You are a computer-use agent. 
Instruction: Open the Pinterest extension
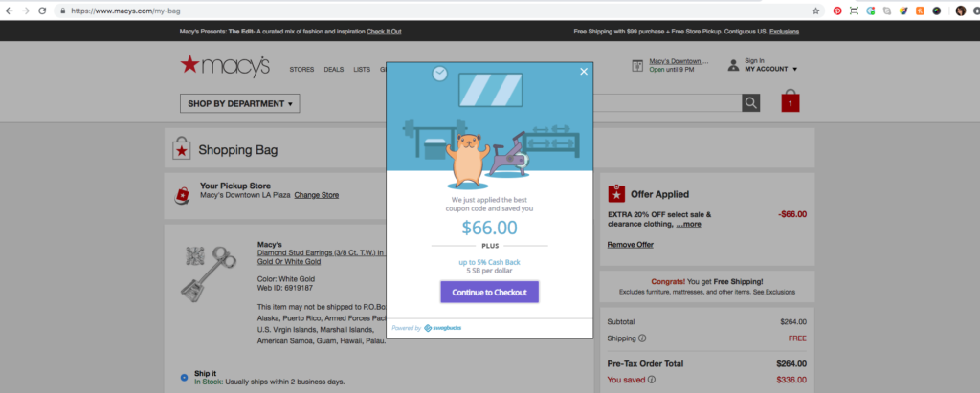point(837,11)
